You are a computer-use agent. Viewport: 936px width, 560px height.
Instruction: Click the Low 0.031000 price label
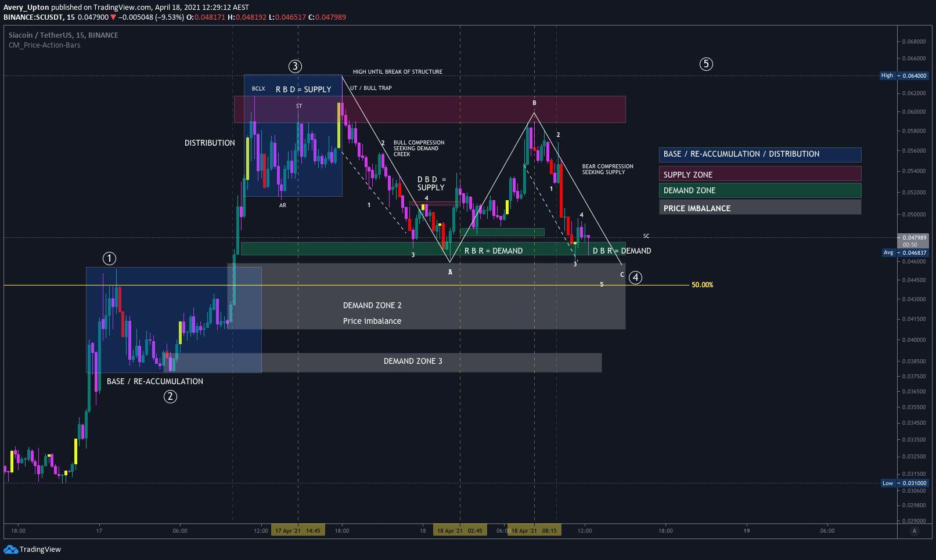[904, 483]
